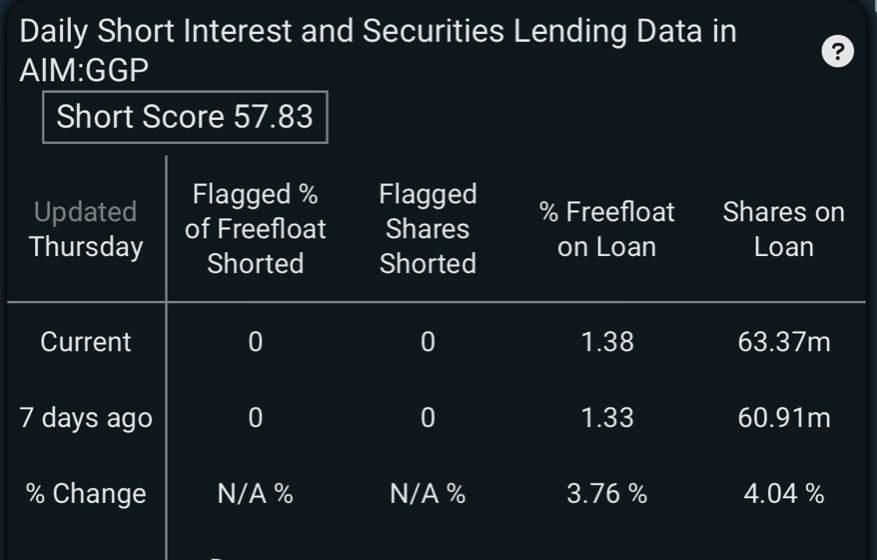The width and height of the screenshot is (877, 560).
Task: Click the N/A % under Flagged % of Freefloat
Action: click(x=255, y=494)
